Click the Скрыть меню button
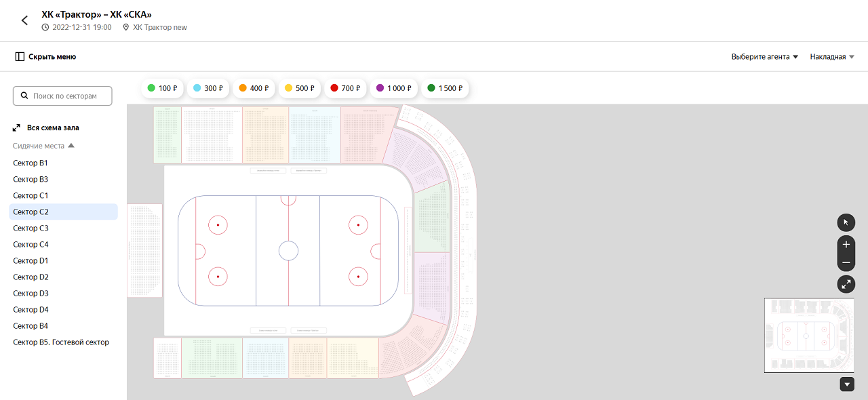 45,57
